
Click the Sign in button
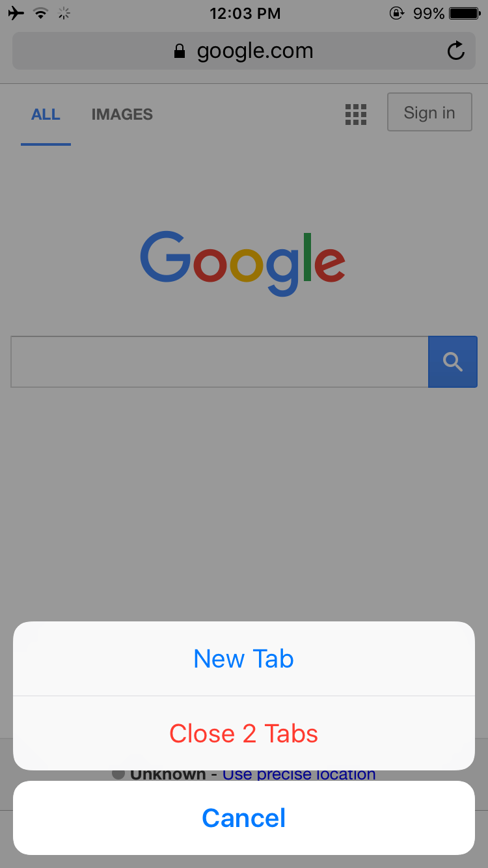pyautogui.click(x=429, y=112)
